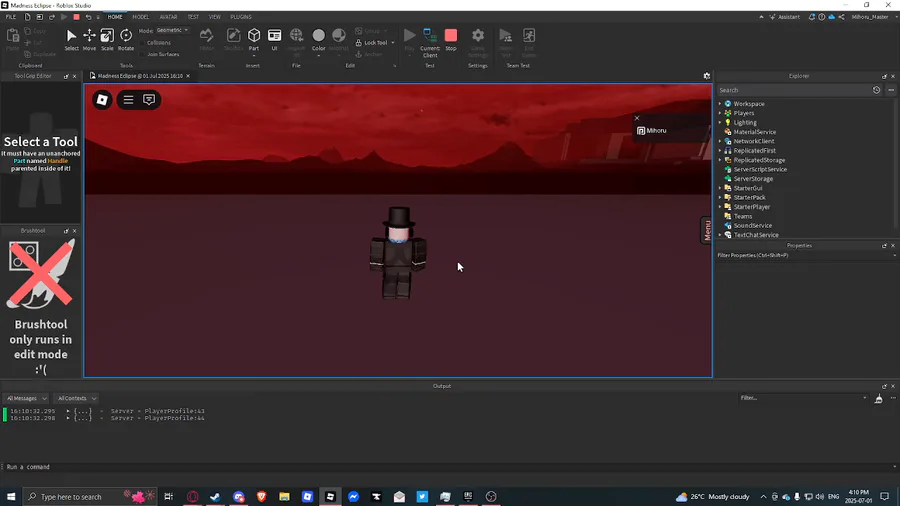900x506 pixels.
Task: Click the notifications bell in title bar
Action: (812, 17)
